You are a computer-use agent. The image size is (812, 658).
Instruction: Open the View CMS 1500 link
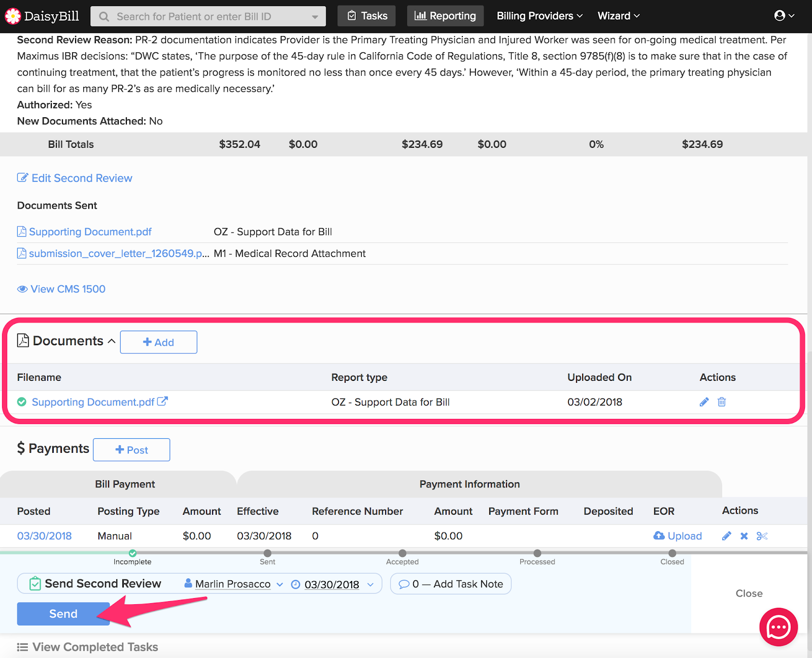tap(68, 289)
